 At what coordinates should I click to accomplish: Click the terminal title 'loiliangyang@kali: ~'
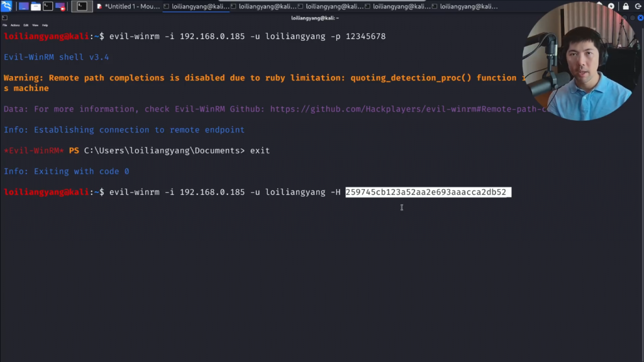[x=315, y=18]
